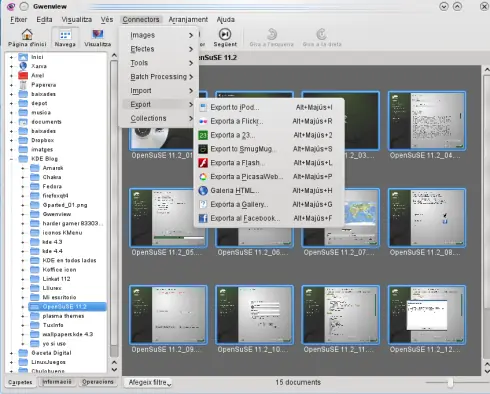Open the Arranjament menu
Screen dimensions: 490x394
point(188,20)
